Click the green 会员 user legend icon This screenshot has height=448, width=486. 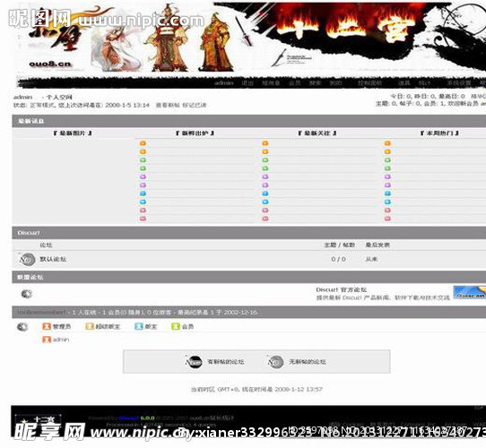point(176,326)
